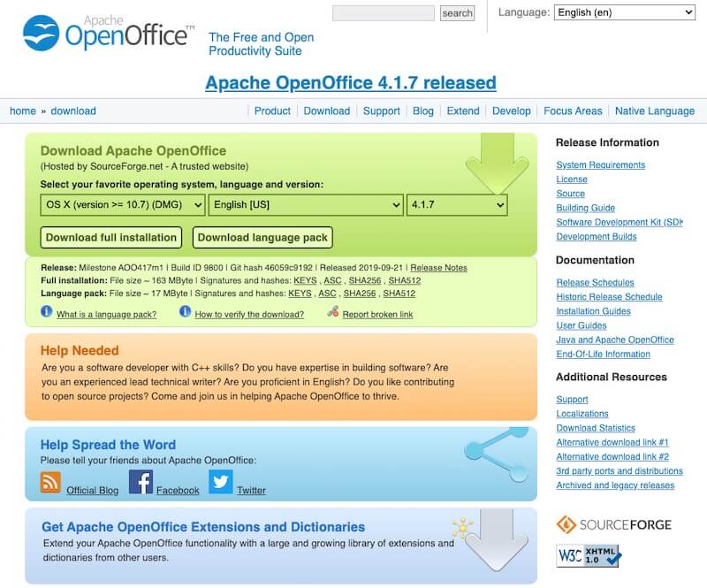Click the extensions download arrow graphic
This screenshot has width=707, height=588.
(x=497, y=540)
